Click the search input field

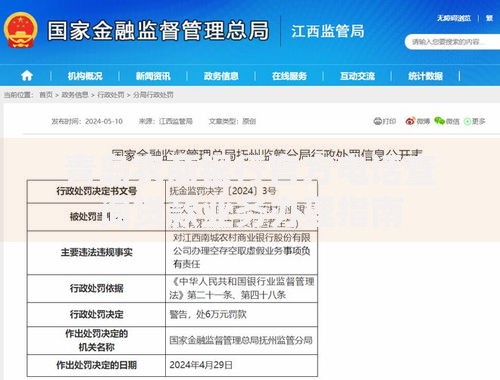click(x=452, y=42)
